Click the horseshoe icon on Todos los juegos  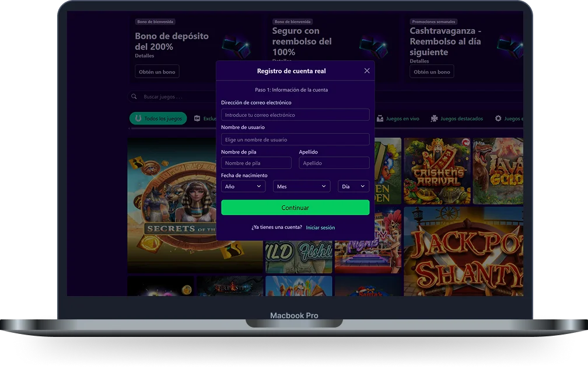click(138, 119)
